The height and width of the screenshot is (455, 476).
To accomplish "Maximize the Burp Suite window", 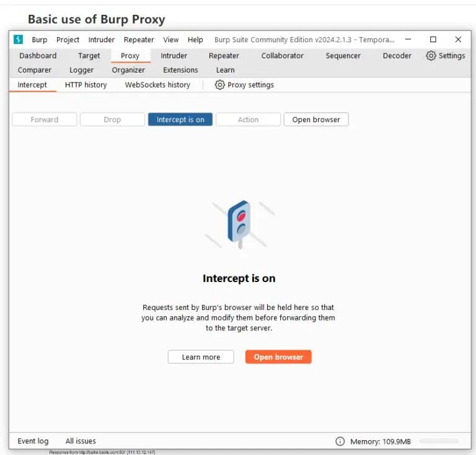I will [x=433, y=40].
